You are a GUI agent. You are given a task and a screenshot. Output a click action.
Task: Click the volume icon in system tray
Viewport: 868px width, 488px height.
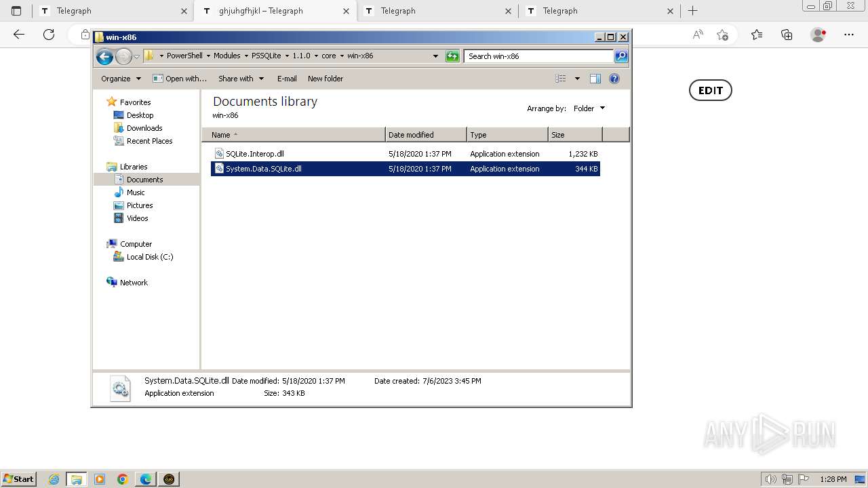770,479
